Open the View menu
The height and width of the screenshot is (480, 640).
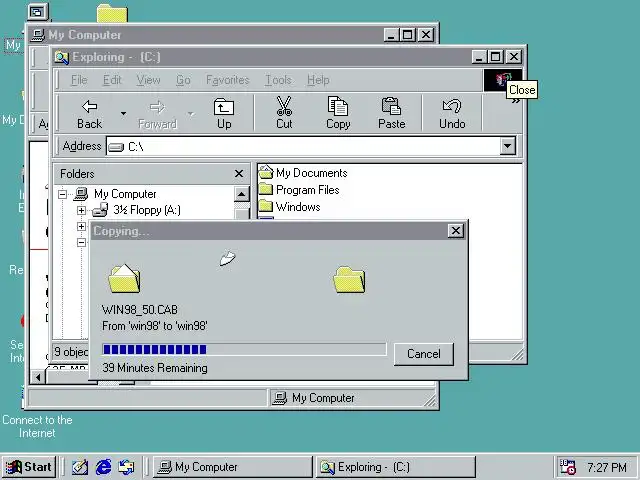tap(148, 80)
